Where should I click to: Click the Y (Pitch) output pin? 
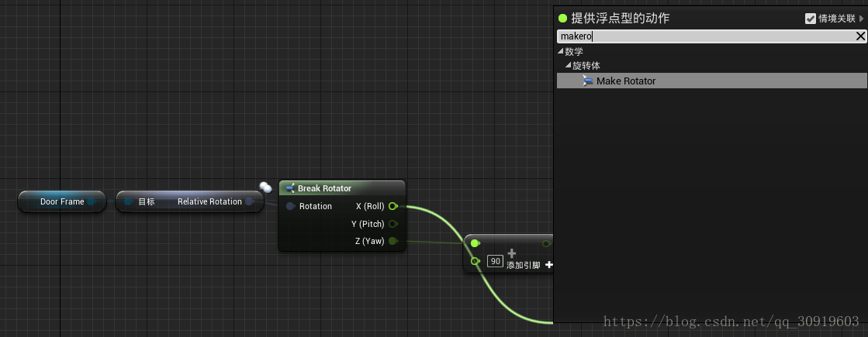pos(393,224)
